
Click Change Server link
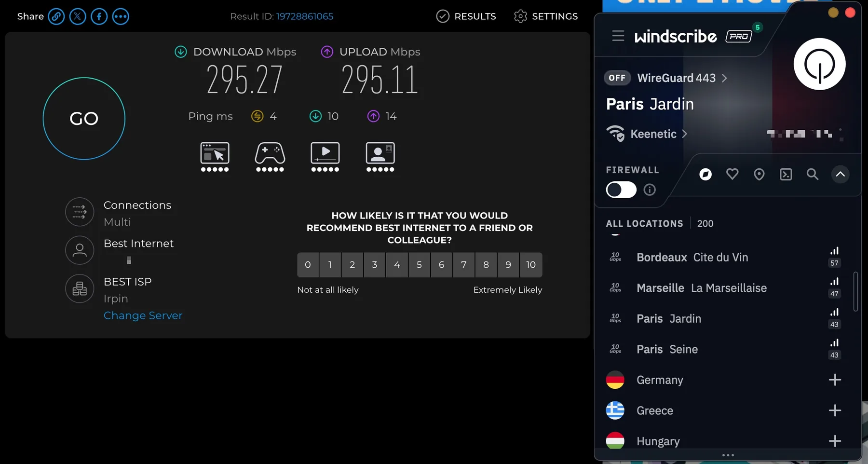[x=143, y=315]
